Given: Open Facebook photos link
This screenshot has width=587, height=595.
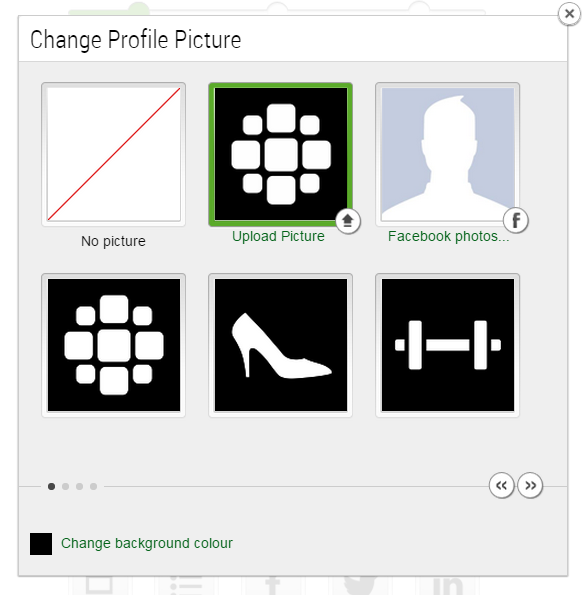Looking at the screenshot, I should pos(448,236).
